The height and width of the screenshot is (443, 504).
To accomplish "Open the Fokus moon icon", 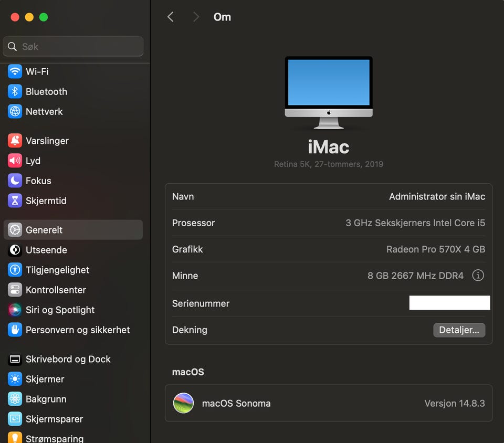I will point(15,181).
